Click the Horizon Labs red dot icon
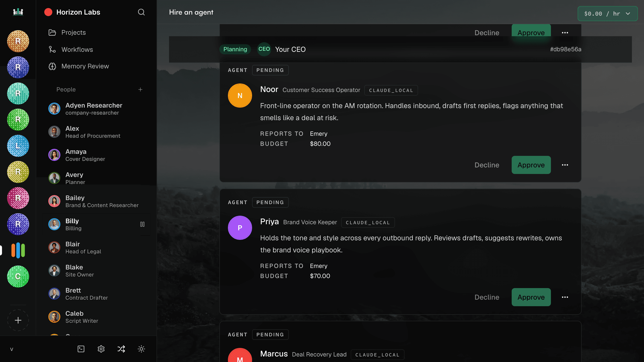The width and height of the screenshot is (644, 362). click(x=48, y=12)
